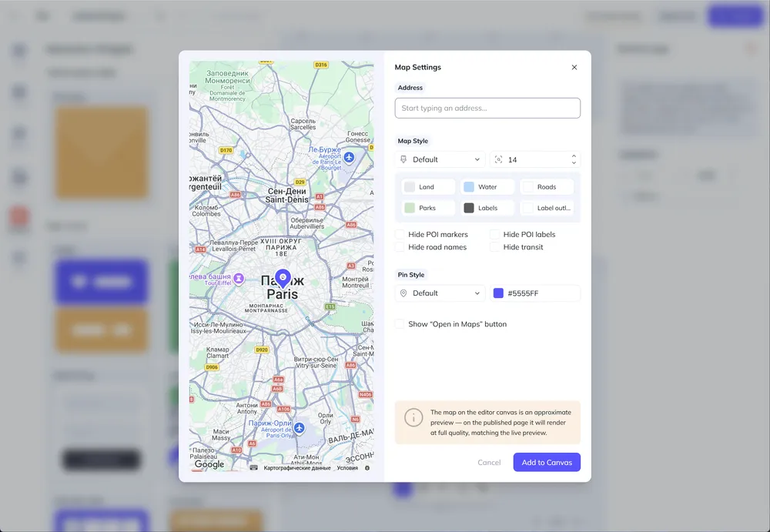770x532 pixels.
Task: Click the Le Bourget airport icon
Action: [x=349, y=158]
